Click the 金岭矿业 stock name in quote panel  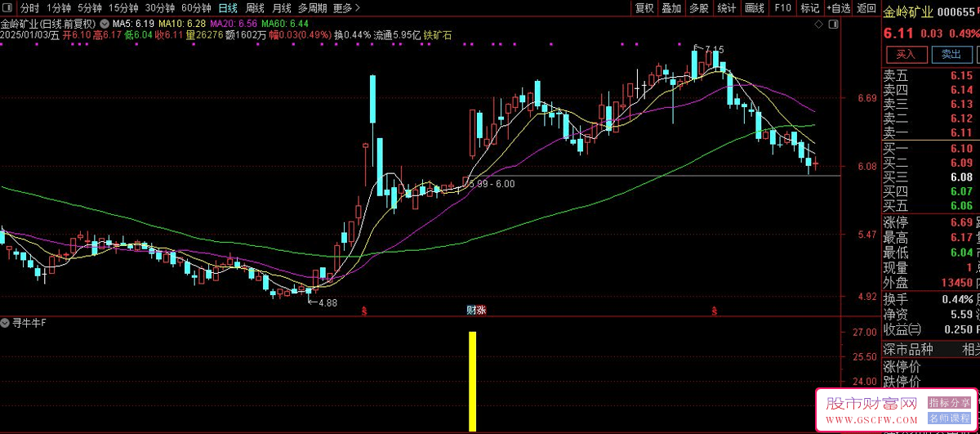pos(907,11)
